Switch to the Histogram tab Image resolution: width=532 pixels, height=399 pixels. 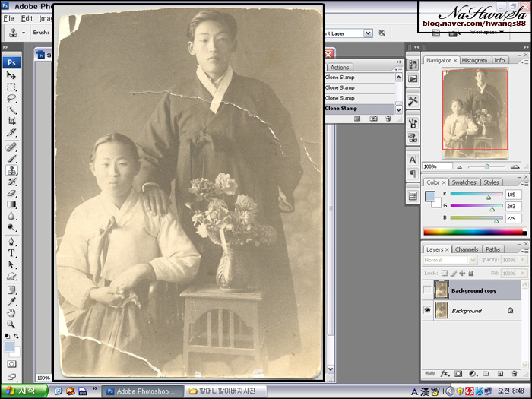(x=474, y=60)
